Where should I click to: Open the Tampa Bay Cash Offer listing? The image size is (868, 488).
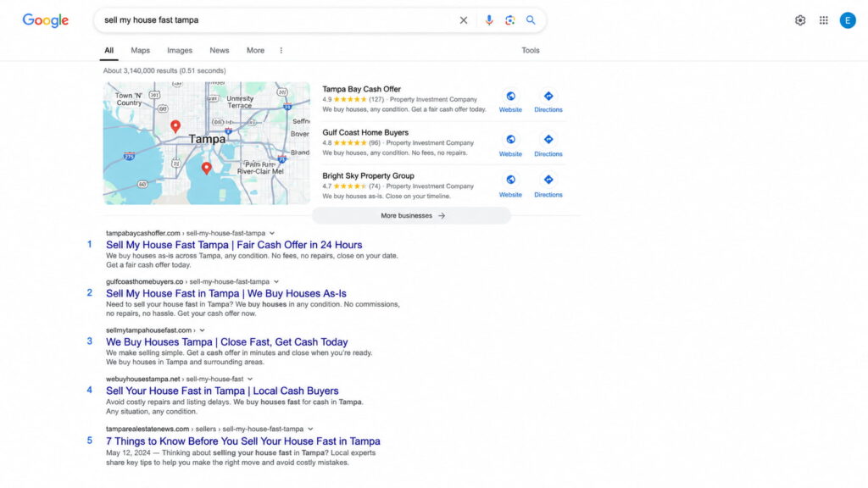[361, 89]
